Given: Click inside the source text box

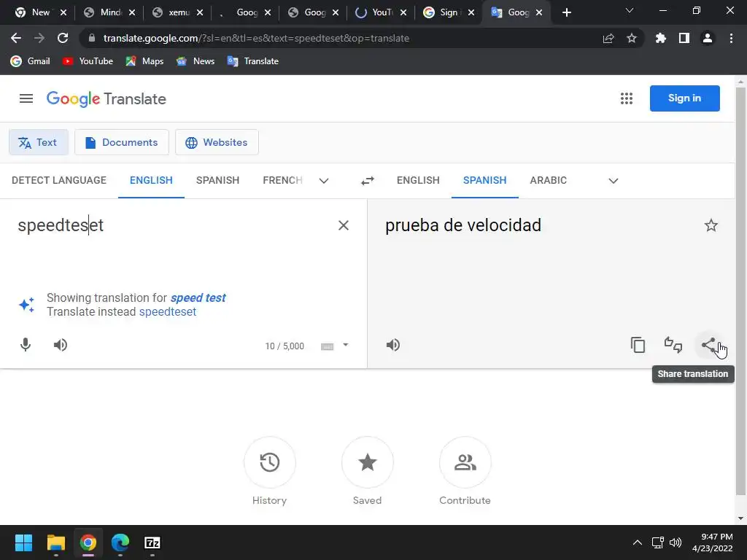Looking at the screenshot, I should tap(171, 225).
